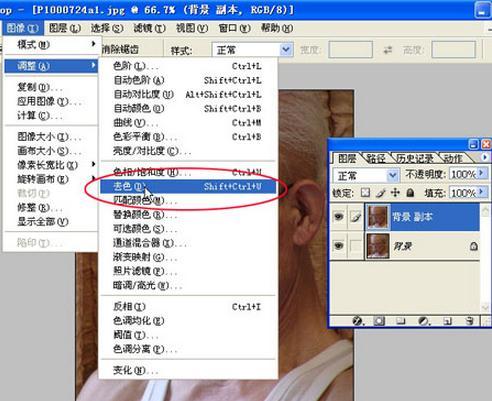This screenshot has width=492, height=401.
Task: Click the delete layer trash icon
Action: coord(469,321)
